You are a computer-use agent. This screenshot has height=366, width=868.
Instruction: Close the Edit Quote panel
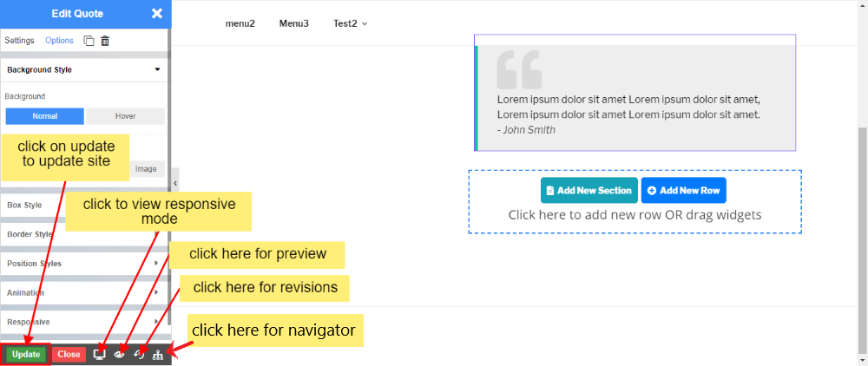tap(156, 13)
